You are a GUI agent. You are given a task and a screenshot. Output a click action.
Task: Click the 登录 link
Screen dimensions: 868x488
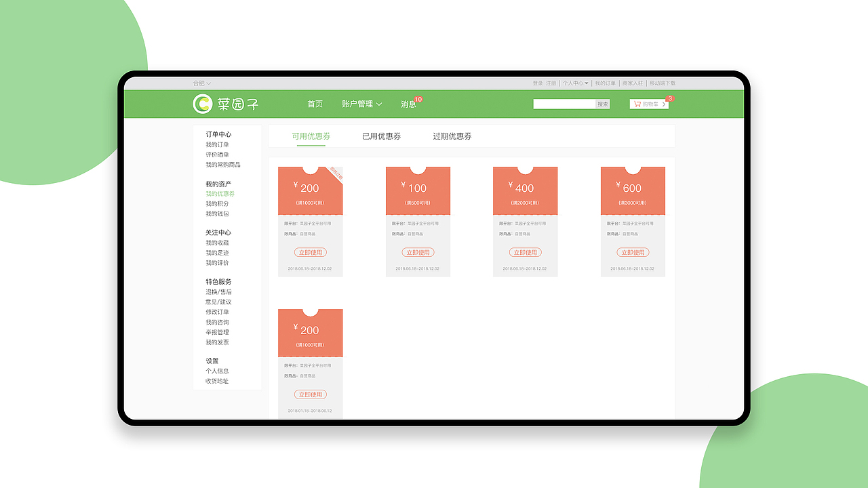point(538,83)
